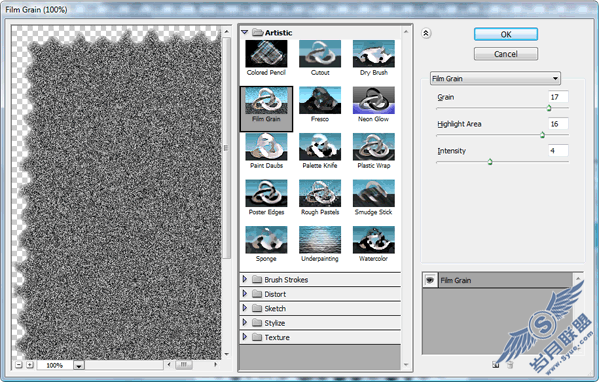Click the Grain value field
Screen dimensions: 599x382
click(558, 97)
